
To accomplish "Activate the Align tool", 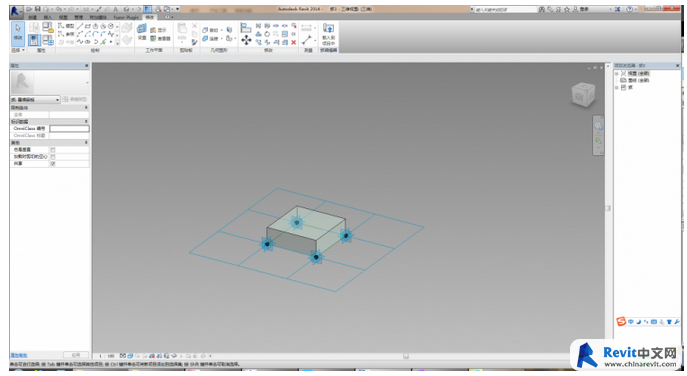I will pyautogui.click(x=246, y=28).
